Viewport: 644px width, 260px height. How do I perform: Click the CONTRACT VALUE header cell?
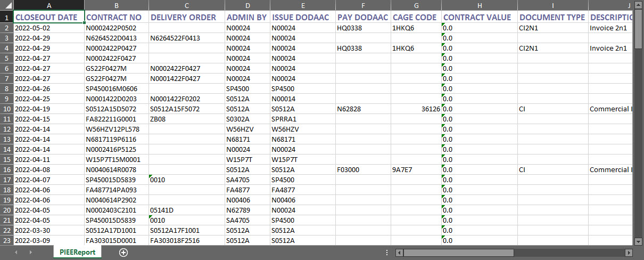(479, 18)
